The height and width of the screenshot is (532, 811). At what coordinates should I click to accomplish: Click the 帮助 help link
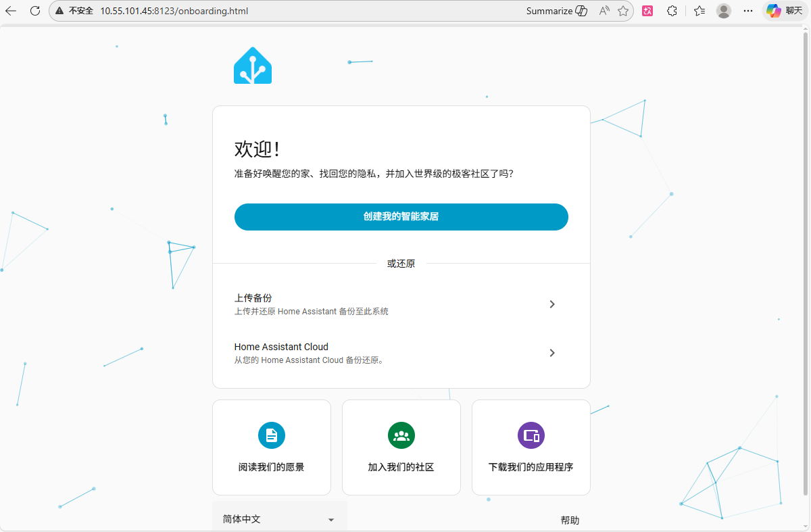coord(570,520)
